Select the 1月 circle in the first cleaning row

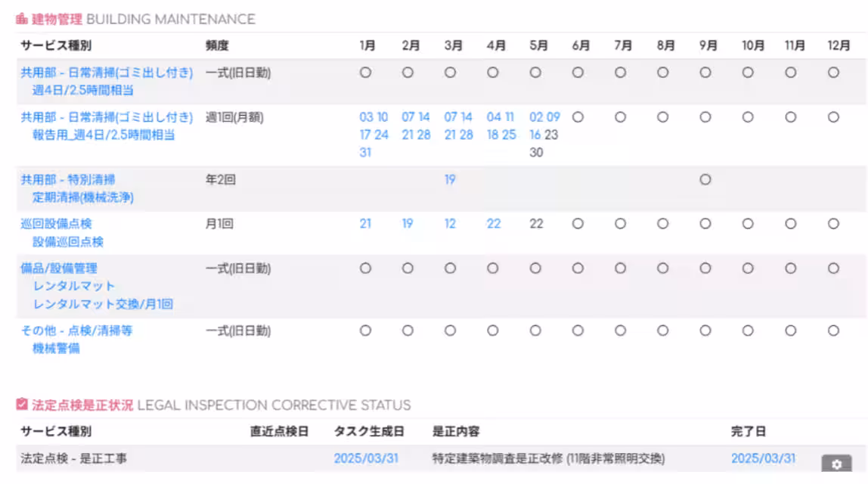[365, 73]
